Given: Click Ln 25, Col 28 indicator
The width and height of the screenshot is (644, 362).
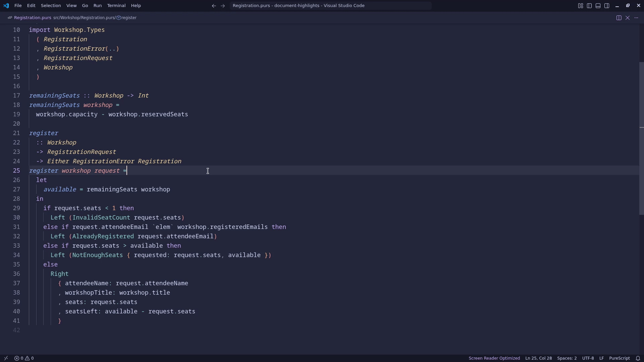Looking at the screenshot, I should click(x=538, y=358).
